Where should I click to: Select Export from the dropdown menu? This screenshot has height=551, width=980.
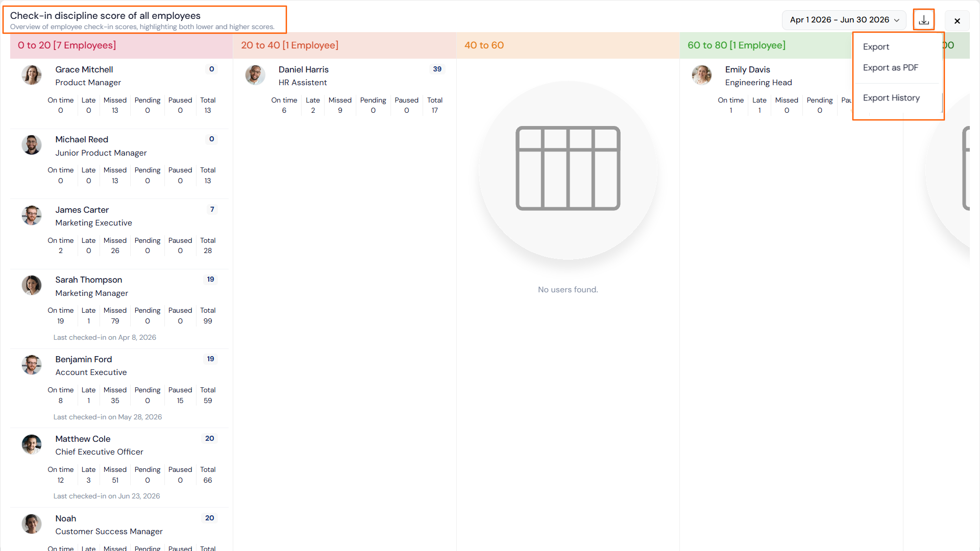(x=876, y=46)
